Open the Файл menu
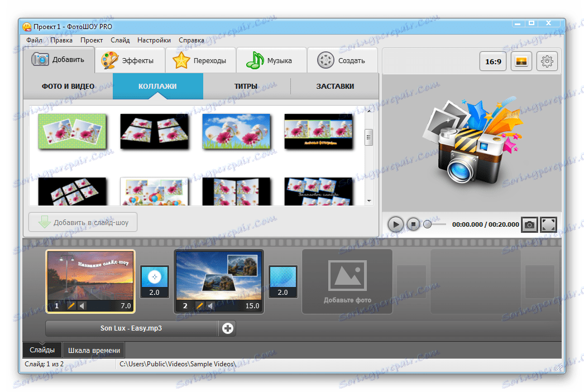Image resolution: width=584 pixels, height=392 pixels. (34, 40)
